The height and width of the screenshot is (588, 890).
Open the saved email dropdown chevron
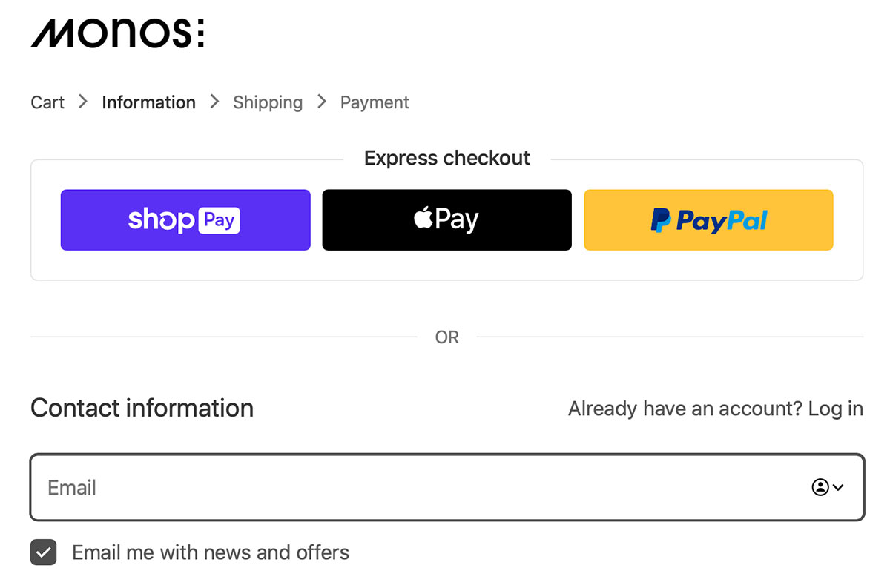pyautogui.click(x=839, y=487)
